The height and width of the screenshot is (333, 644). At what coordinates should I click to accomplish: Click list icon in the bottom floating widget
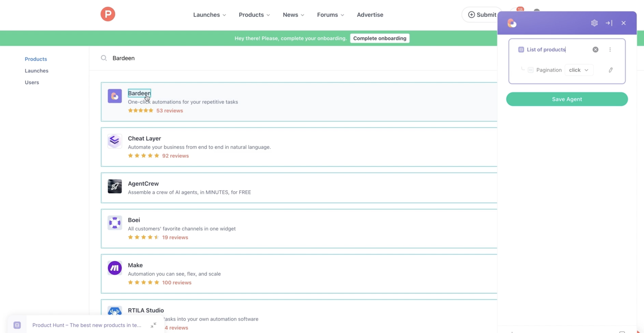(17, 325)
